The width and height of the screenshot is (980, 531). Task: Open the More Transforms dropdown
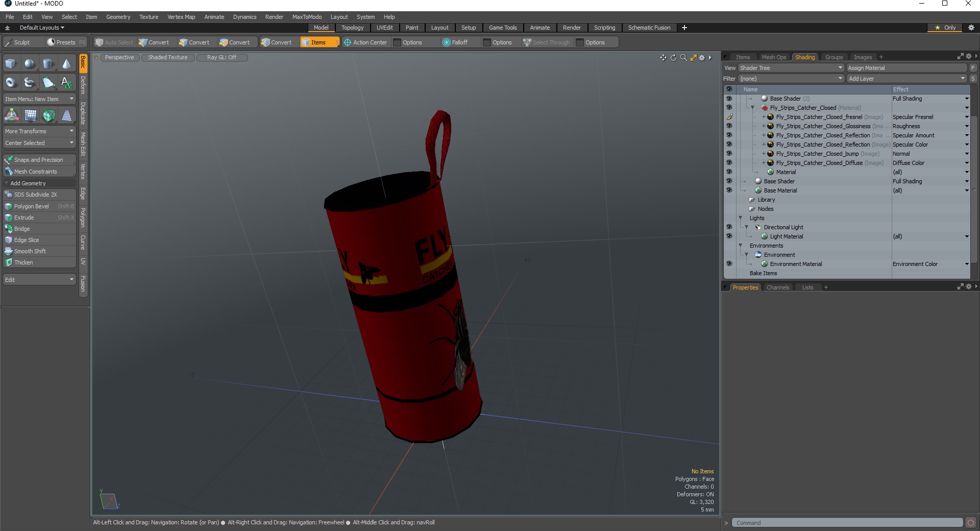[39, 131]
